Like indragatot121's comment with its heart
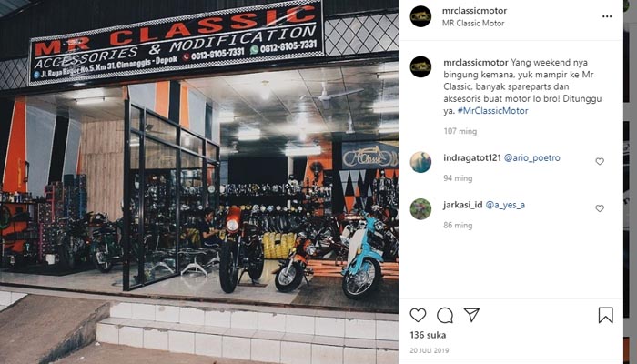Viewport: 637px width, 364px height. (600, 161)
